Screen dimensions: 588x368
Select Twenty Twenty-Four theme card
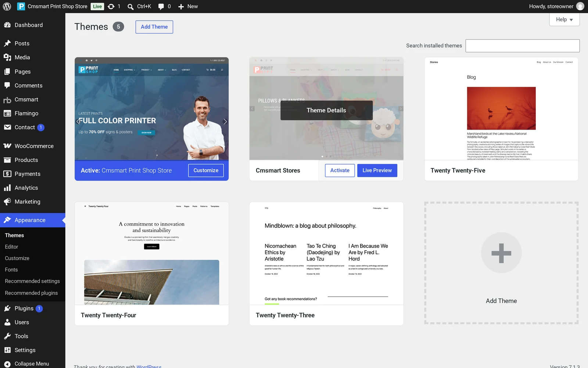tap(151, 263)
